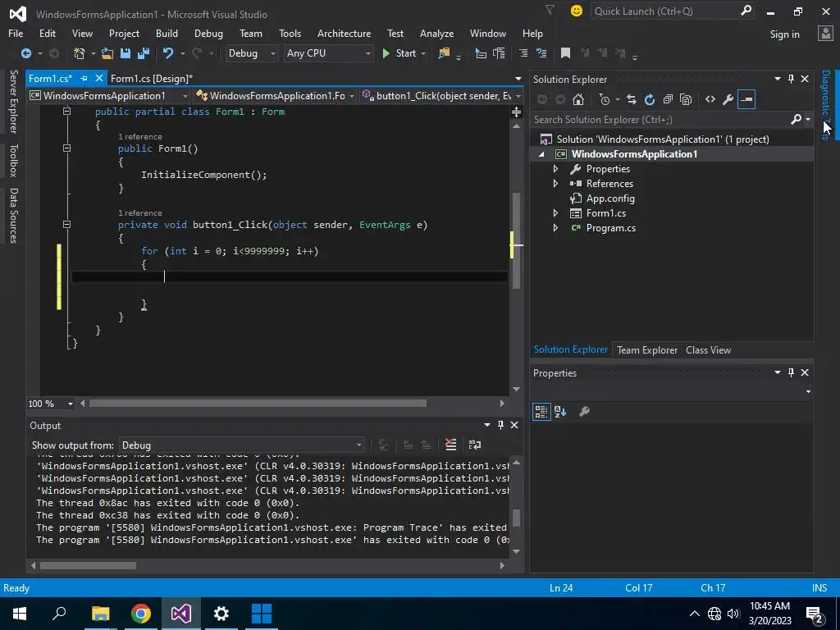Switch to the Class View tab
Viewport: 840px width, 630px height.
(708, 349)
